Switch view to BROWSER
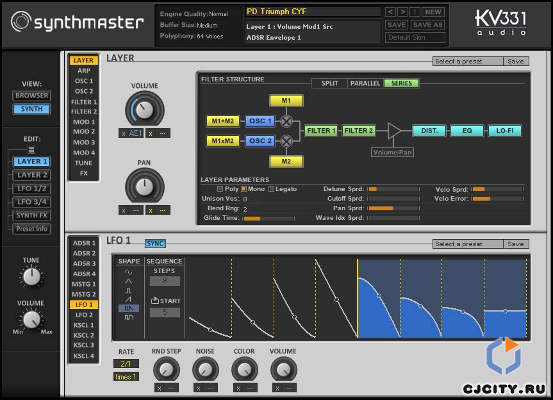Screen dimensions: 553x400 pyautogui.click(x=31, y=95)
